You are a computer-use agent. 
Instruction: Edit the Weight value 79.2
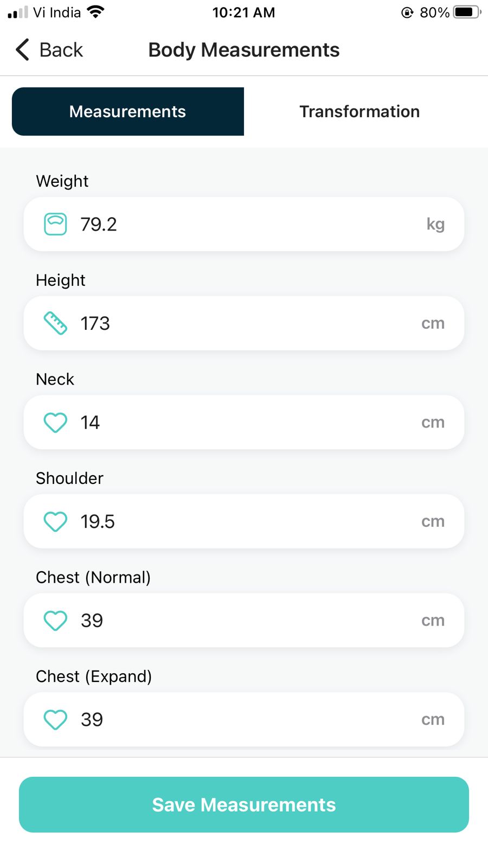click(x=99, y=224)
